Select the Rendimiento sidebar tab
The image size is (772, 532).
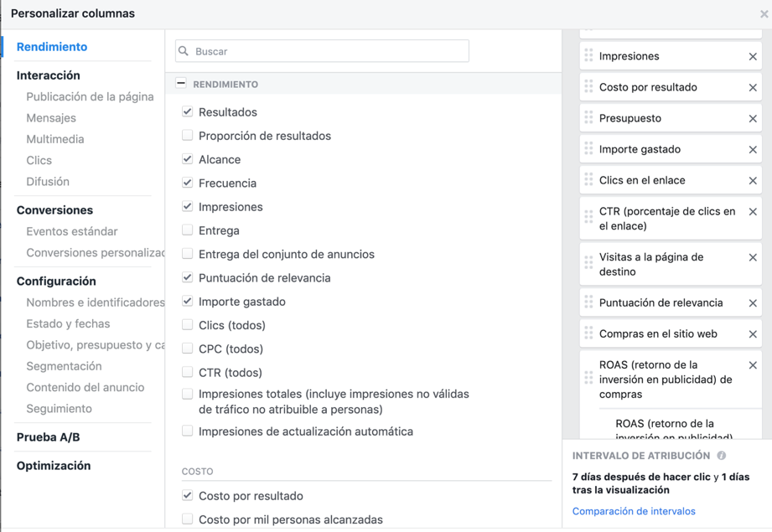pyautogui.click(x=52, y=47)
